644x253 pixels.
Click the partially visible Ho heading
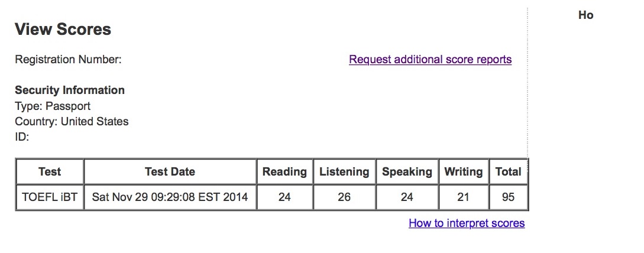(x=585, y=15)
